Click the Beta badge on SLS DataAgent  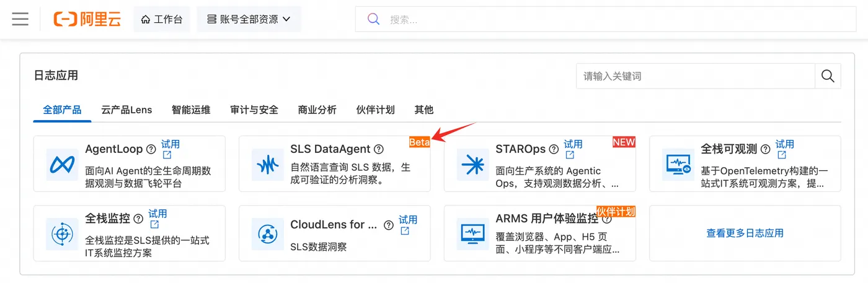pyautogui.click(x=419, y=142)
